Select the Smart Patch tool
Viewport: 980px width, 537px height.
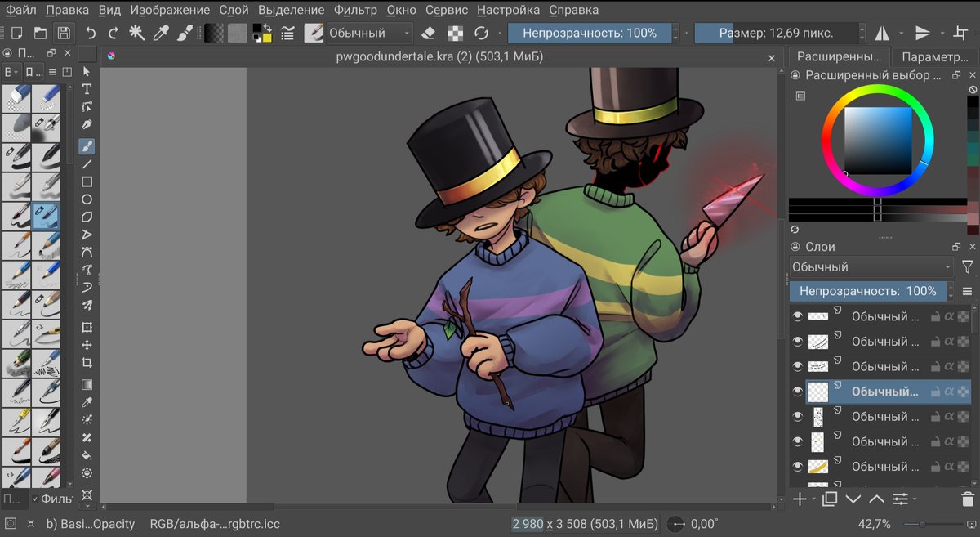click(x=87, y=437)
